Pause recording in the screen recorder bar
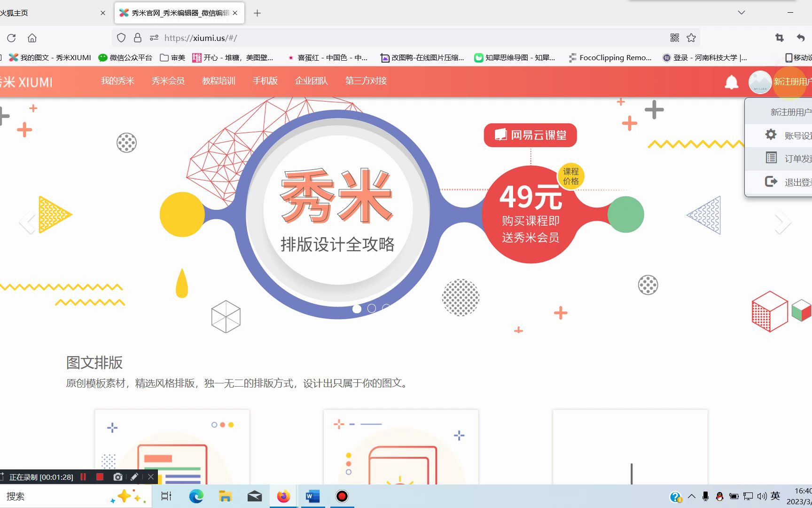Image resolution: width=812 pixels, height=508 pixels. click(83, 477)
